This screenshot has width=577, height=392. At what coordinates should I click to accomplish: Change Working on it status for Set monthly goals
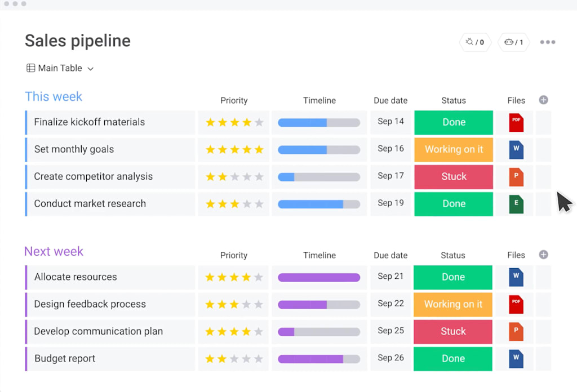pos(454,150)
